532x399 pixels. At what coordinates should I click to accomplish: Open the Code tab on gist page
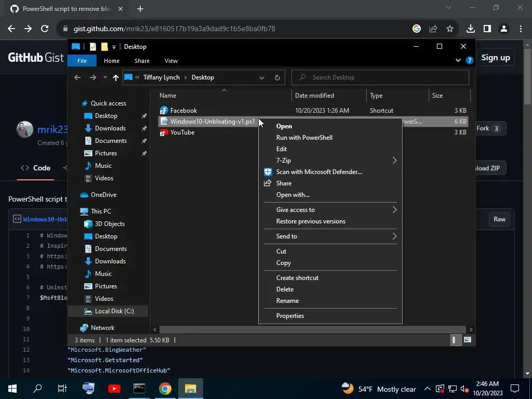[x=36, y=168]
